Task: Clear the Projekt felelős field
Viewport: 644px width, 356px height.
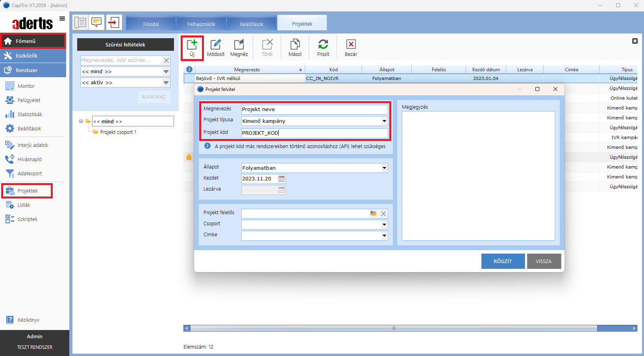Action: pyautogui.click(x=383, y=213)
